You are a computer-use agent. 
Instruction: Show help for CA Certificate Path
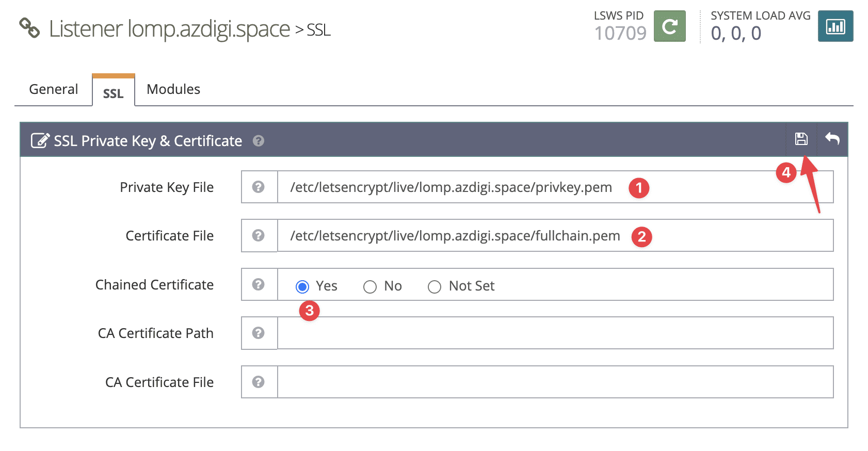(x=259, y=333)
